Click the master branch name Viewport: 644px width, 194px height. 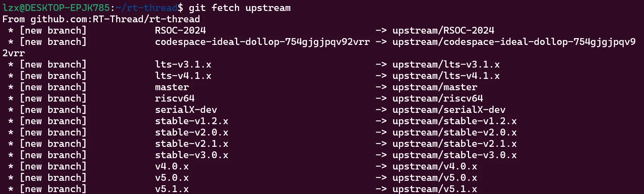pyautogui.click(x=172, y=87)
